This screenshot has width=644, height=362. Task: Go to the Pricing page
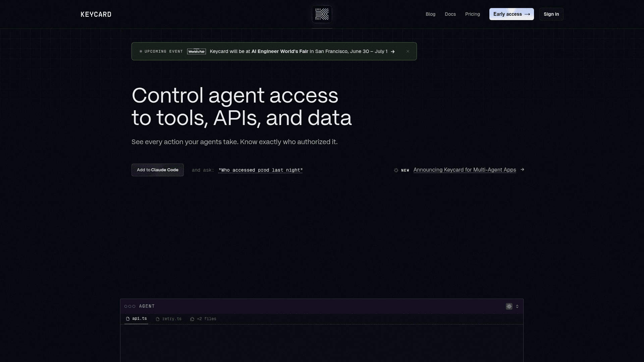[472, 14]
